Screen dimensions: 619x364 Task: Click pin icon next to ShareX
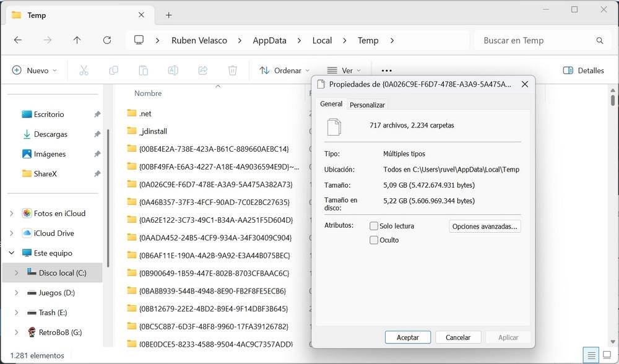pyautogui.click(x=97, y=174)
